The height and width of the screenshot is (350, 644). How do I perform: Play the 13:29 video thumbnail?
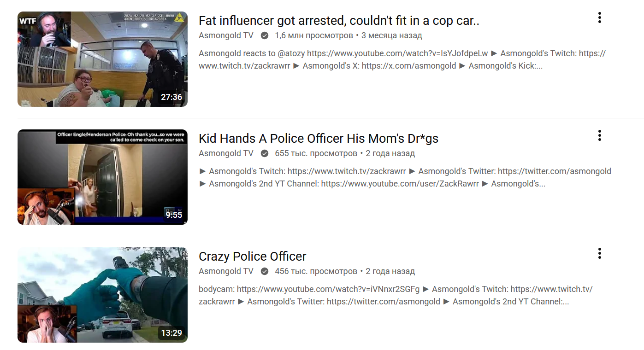(102, 295)
